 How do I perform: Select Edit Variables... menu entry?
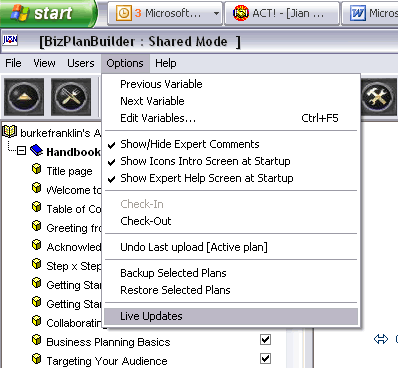click(231, 118)
